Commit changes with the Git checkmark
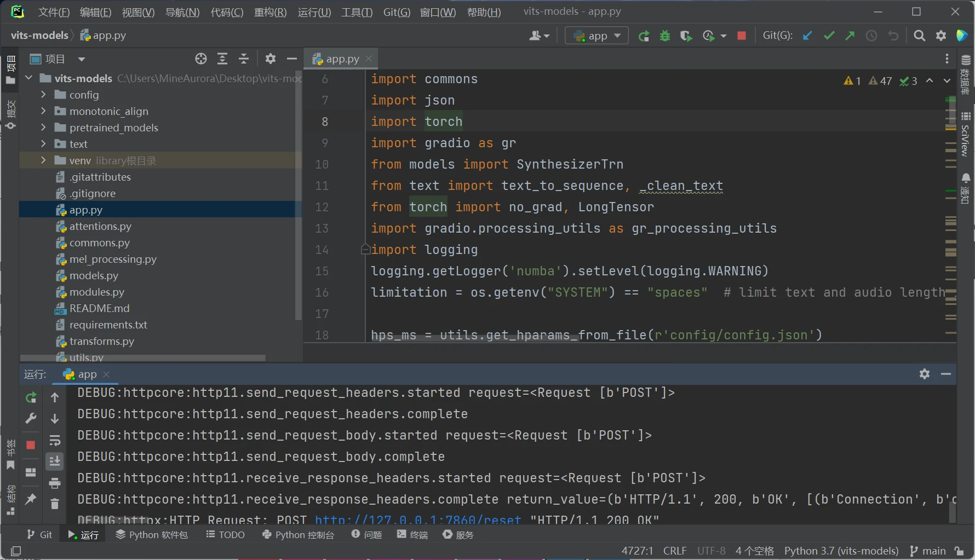 [x=829, y=36]
